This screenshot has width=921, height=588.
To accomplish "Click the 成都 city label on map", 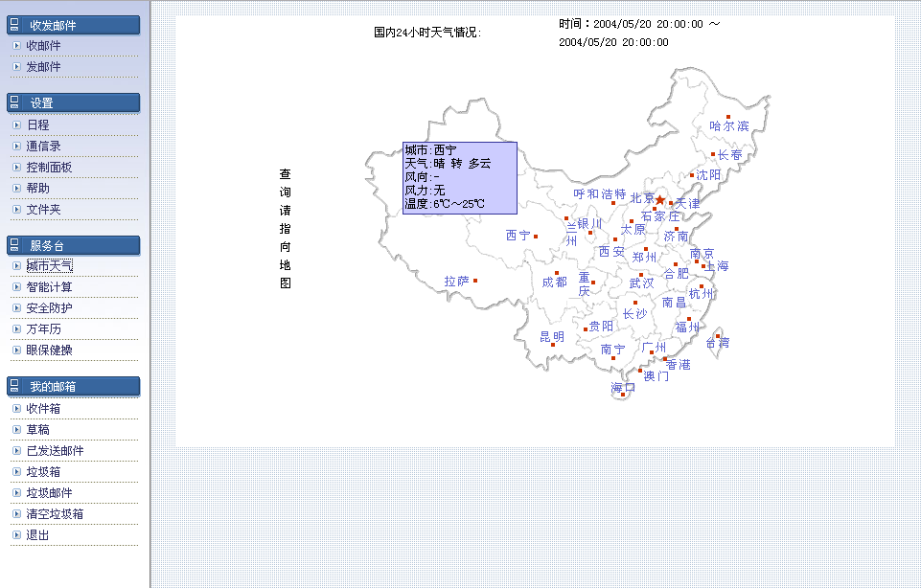I will pyautogui.click(x=555, y=283).
